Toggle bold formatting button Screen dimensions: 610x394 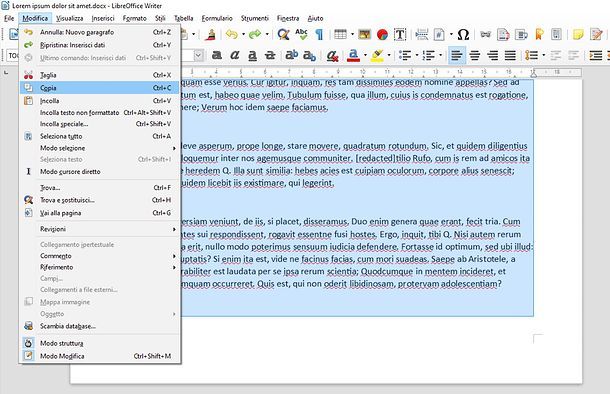coord(217,56)
